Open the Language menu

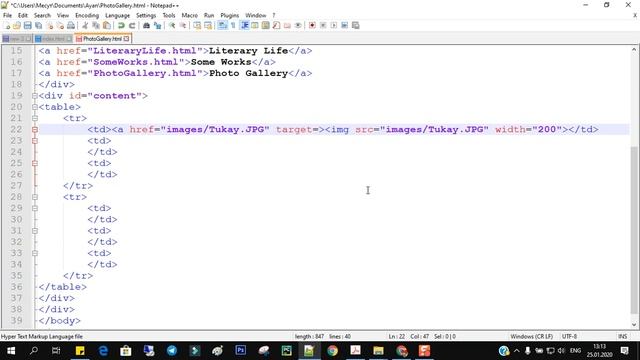117,15
